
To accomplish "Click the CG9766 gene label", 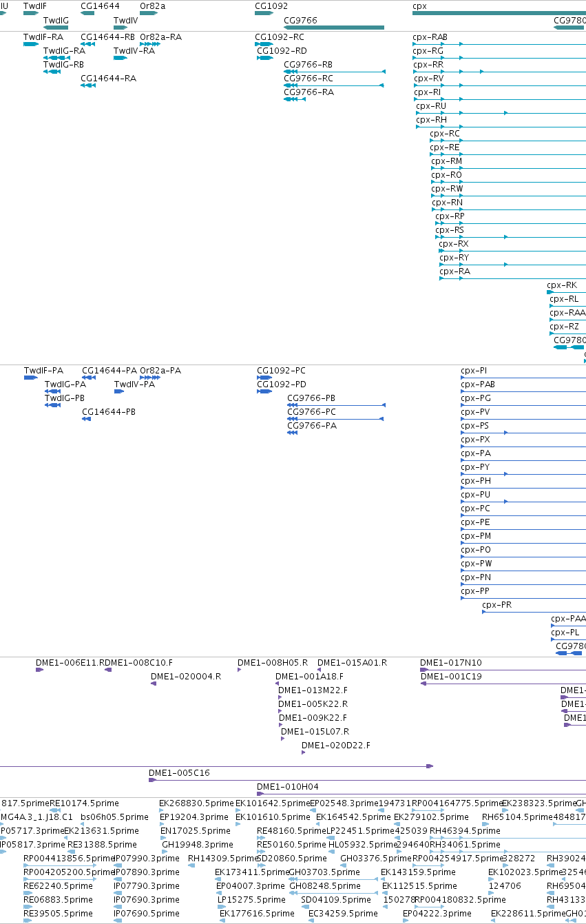I will tap(300, 21).
